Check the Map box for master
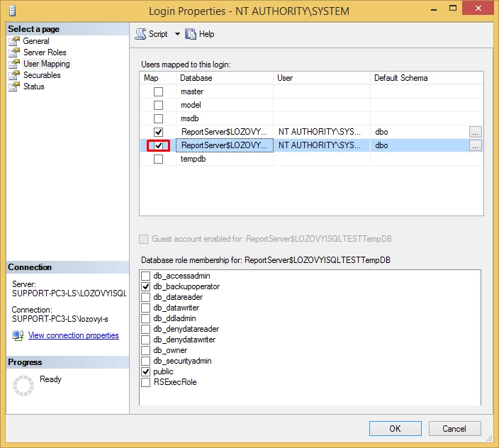Viewport: 499px width, 448px height. pos(158,91)
